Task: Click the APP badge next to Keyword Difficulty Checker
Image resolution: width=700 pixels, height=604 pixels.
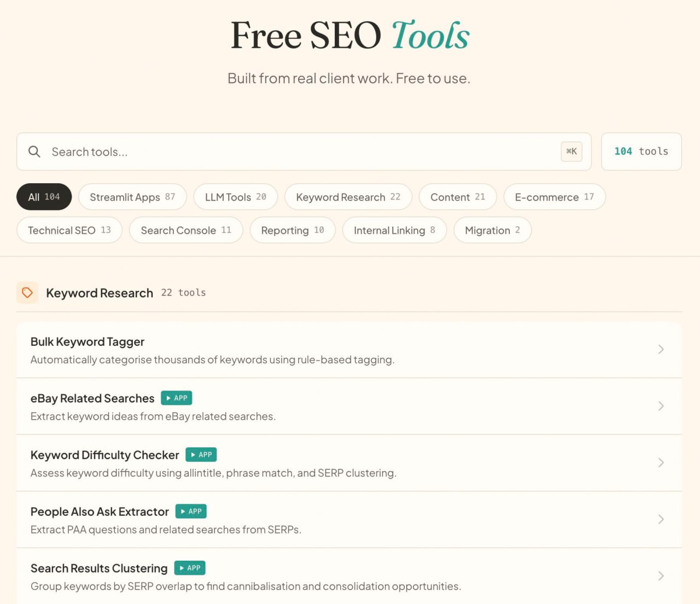Action: [201, 455]
